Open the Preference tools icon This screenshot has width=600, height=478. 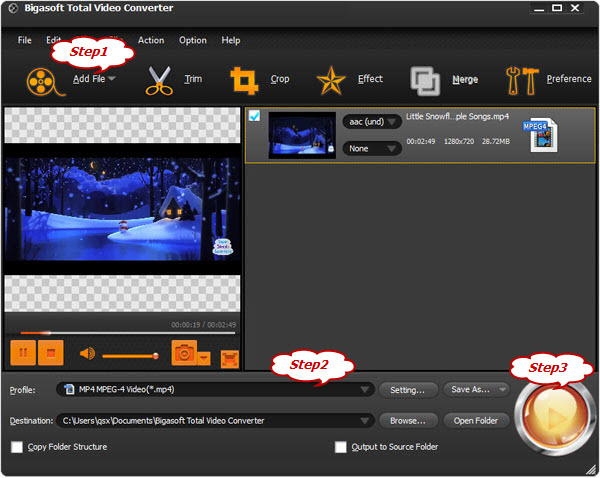click(522, 81)
